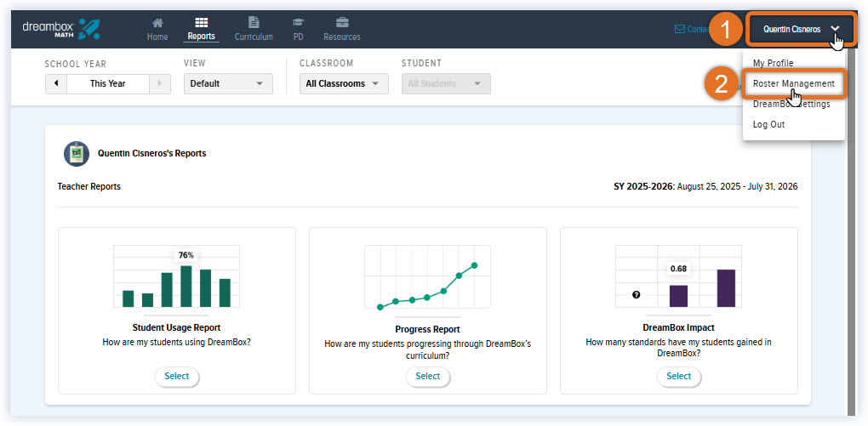Viewport: 868px width, 426px height.
Task: Select the DreamBox Impact report
Action: click(679, 376)
